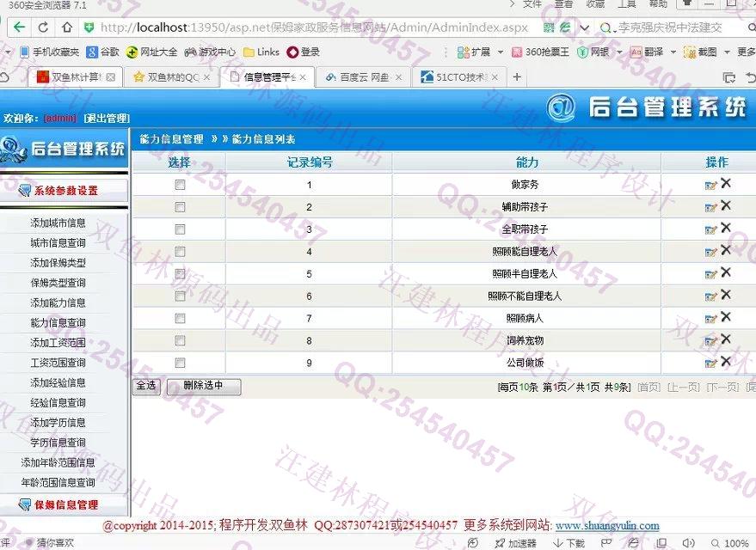
Task: Tick the checkbox for record 1
Action: 180,185
